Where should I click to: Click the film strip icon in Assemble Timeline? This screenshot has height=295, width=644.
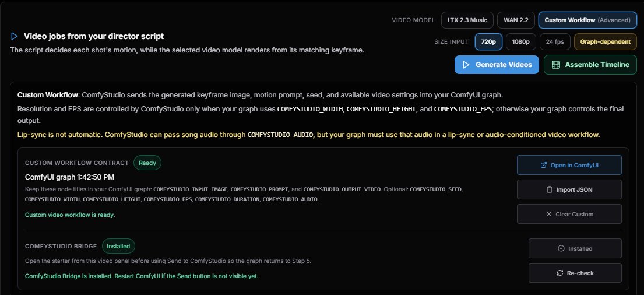click(x=555, y=65)
